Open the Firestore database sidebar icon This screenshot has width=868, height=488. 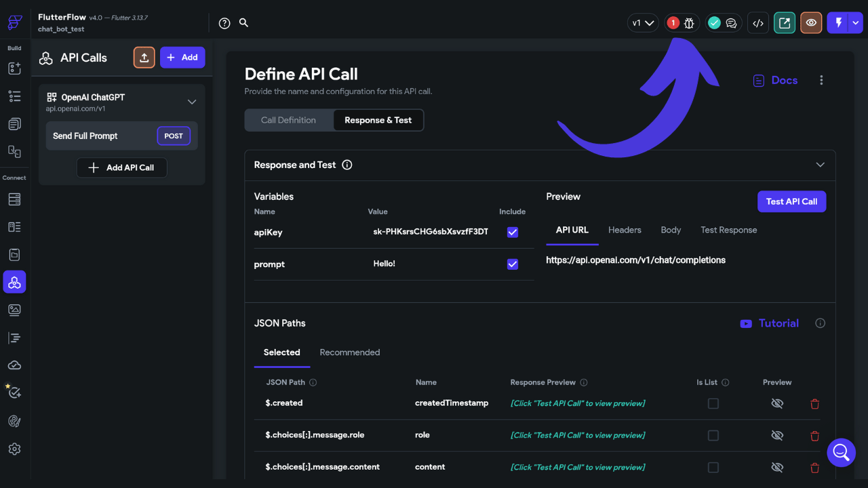pyautogui.click(x=14, y=199)
